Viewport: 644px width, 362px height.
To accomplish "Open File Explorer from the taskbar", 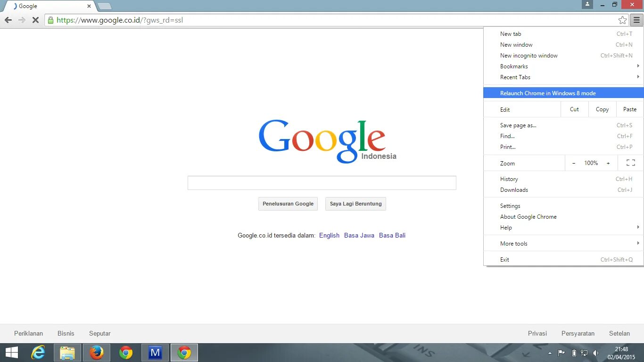I will (x=67, y=353).
